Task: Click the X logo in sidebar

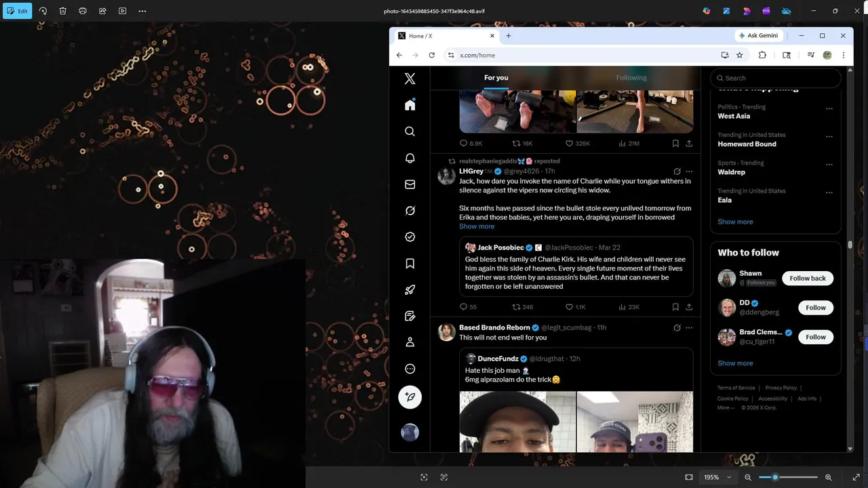Action: (410, 79)
